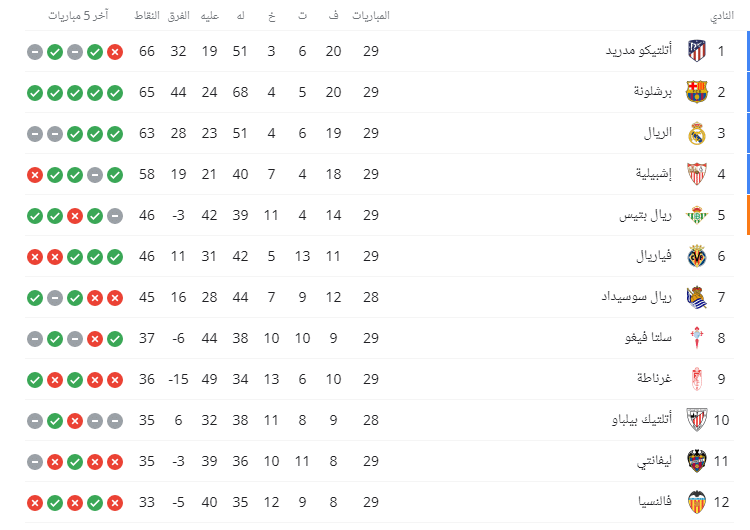This screenshot has height=530, width=750.
Task: Click the المباريات column header
Action: [371, 16]
